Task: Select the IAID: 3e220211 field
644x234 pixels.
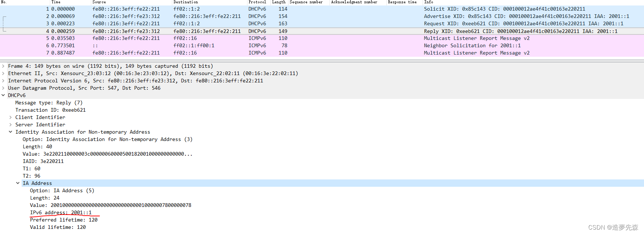Action: click(x=43, y=161)
